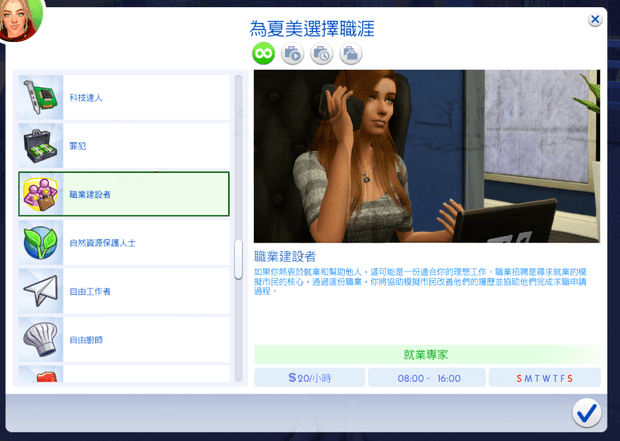Select the infinity all-careers filter icon
The width and height of the screenshot is (620, 441).
pos(263,54)
